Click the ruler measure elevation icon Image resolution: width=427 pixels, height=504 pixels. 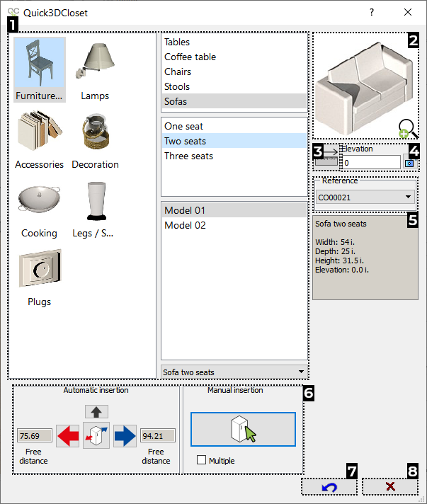point(326,157)
